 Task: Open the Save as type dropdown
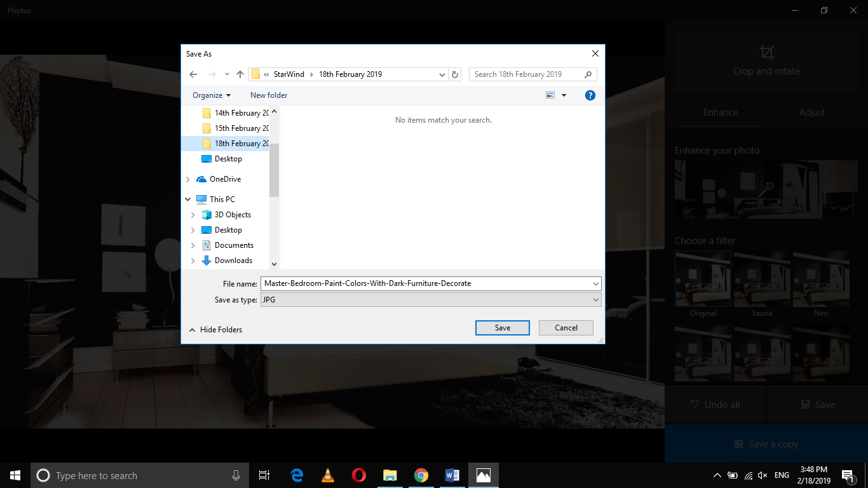tap(595, 299)
